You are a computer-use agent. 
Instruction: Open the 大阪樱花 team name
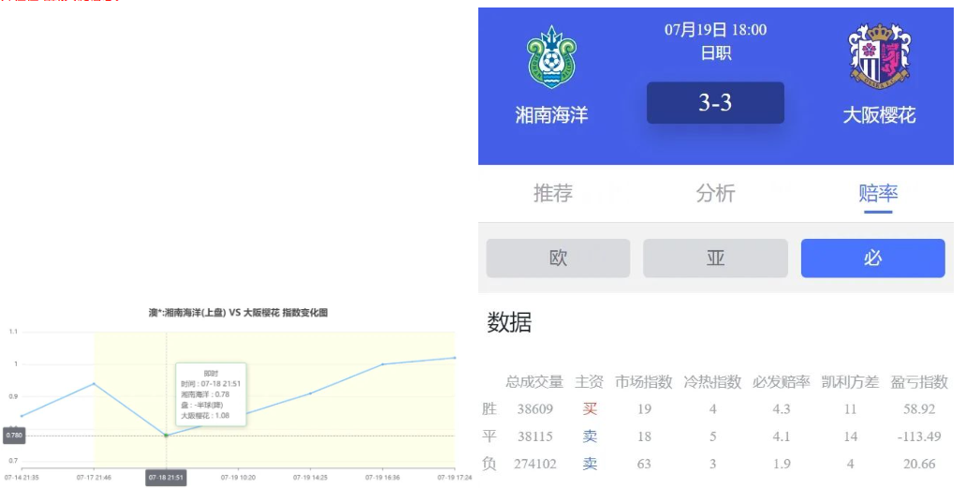pos(879,115)
